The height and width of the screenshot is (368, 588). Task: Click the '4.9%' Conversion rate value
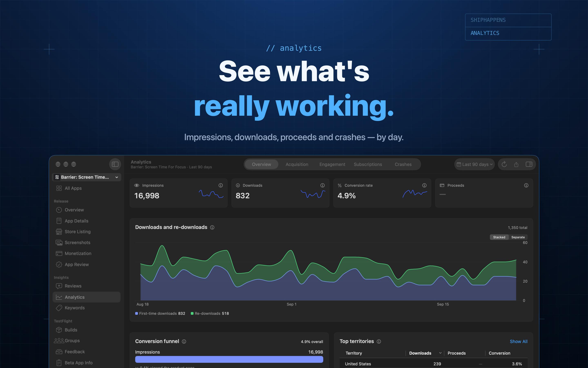point(346,196)
